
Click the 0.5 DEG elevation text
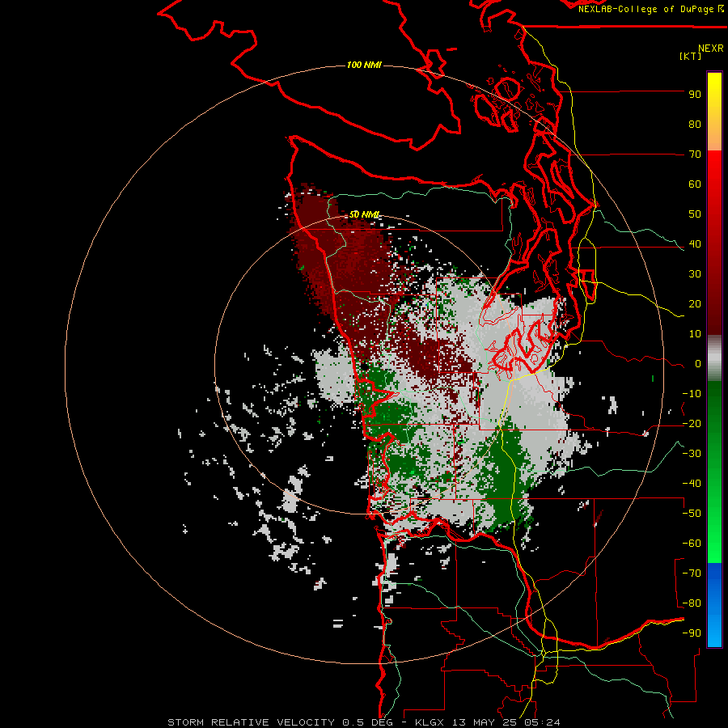click(x=368, y=722)
